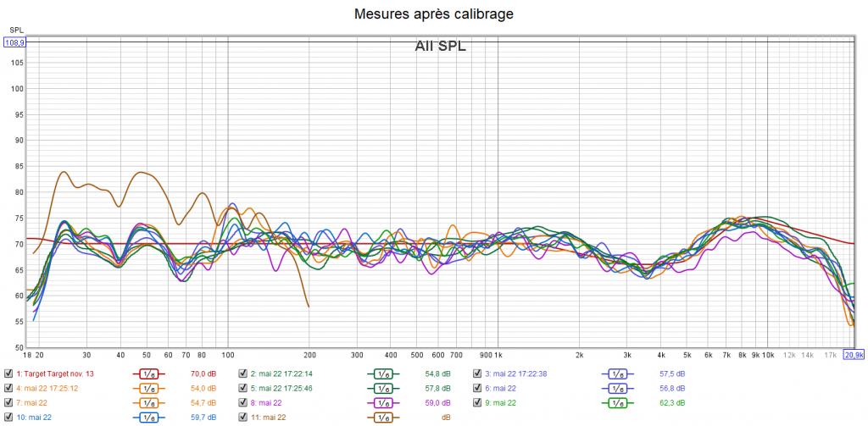Click the 108,9 top axis limit box
This screenshot has width=868, height=426.
click(x=15, y=41)
